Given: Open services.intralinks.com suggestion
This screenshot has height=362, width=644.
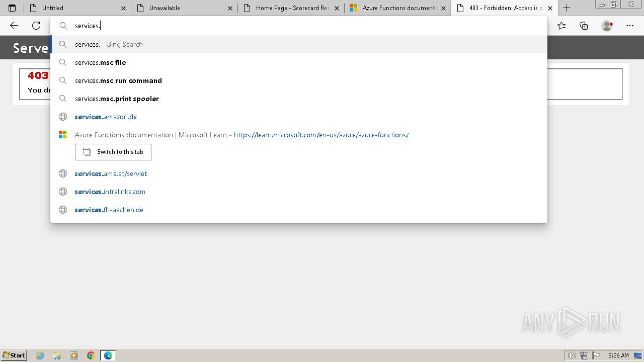Looking at the screenshot, I should (x=299, y=192).
